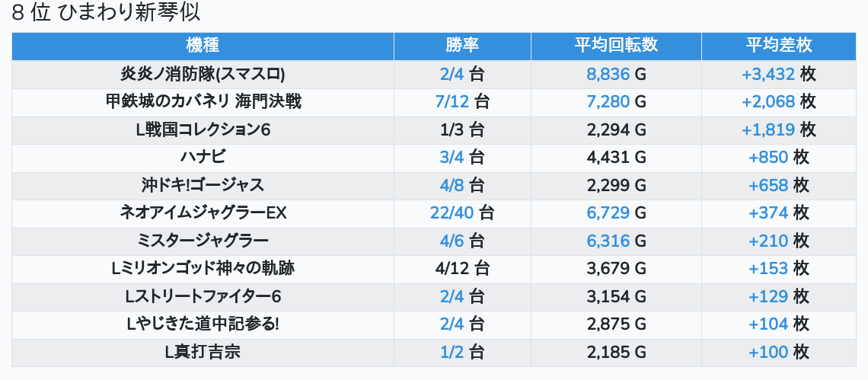This screenshot has height=380, width=868.
Task: Click the 8位 ひまわり新琴似 heading
Action: click(x=106, y=13)
